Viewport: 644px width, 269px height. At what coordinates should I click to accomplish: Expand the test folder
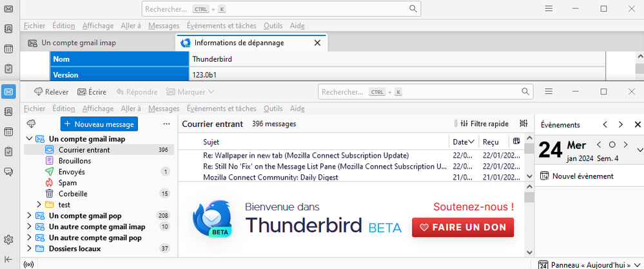[39, 204]
